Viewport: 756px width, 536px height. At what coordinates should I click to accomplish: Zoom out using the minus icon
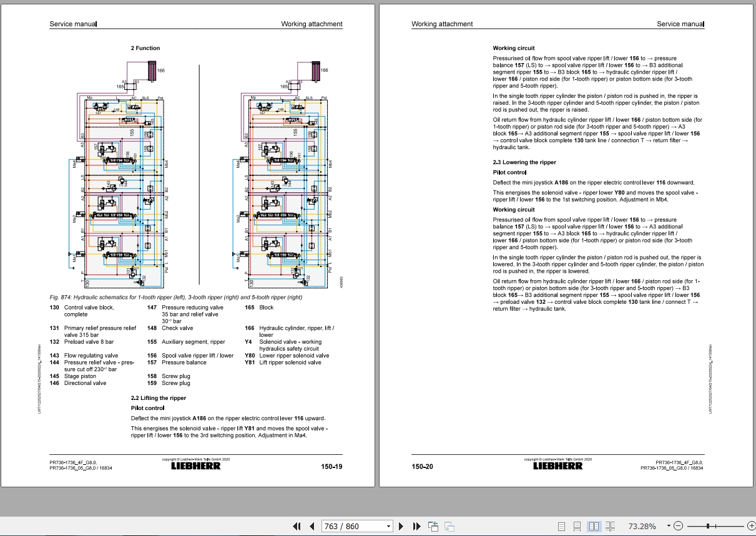point(679,526)
